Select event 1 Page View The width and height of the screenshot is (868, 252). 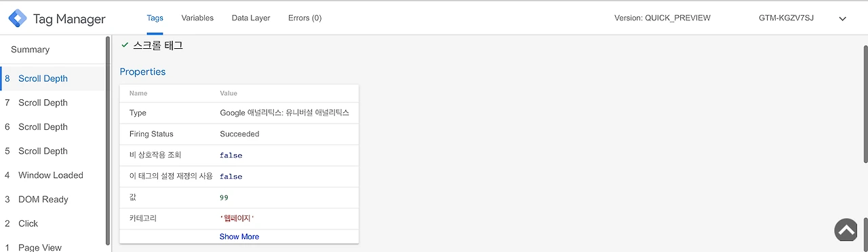(53, 246)
